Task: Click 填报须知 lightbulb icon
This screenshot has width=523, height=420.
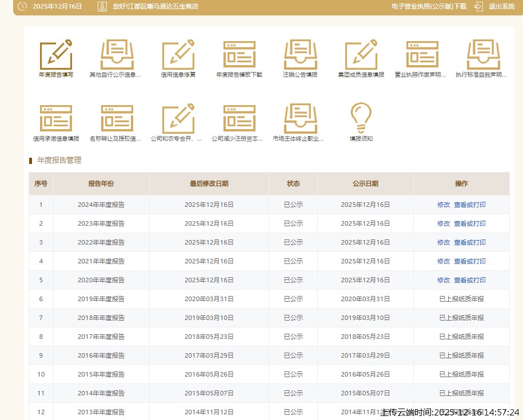Action: [361, 118]
